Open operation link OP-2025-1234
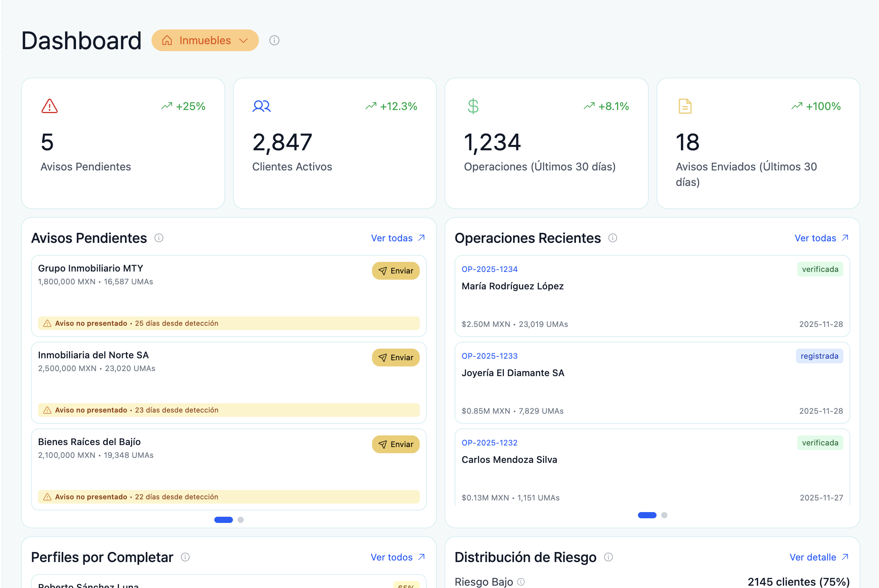The height and width of the screenshot is (588, 879). (x=489, y=269)
